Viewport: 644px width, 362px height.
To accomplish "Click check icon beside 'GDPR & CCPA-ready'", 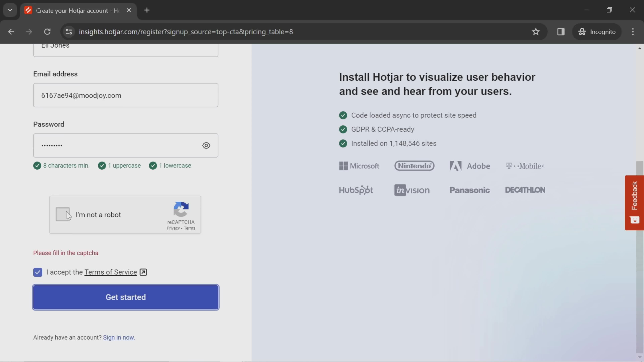I will point(343,129).
